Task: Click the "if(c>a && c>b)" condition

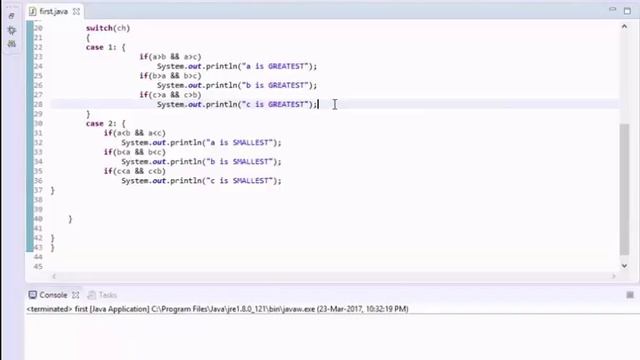Action: pyautogui.click(x=170, y=95)
